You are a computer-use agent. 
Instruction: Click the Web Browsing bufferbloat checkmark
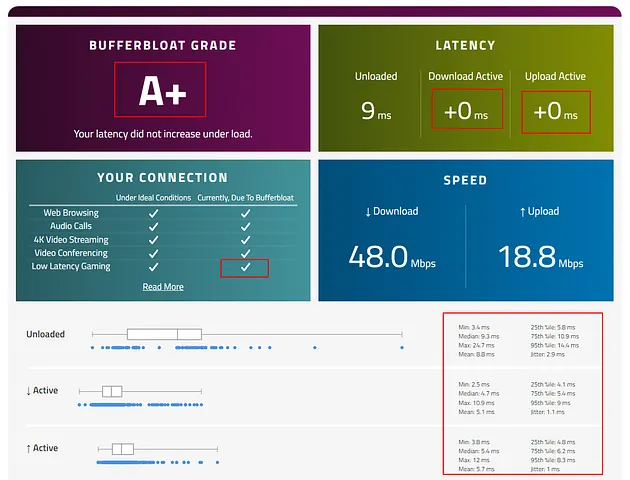(x=245, y=213)
